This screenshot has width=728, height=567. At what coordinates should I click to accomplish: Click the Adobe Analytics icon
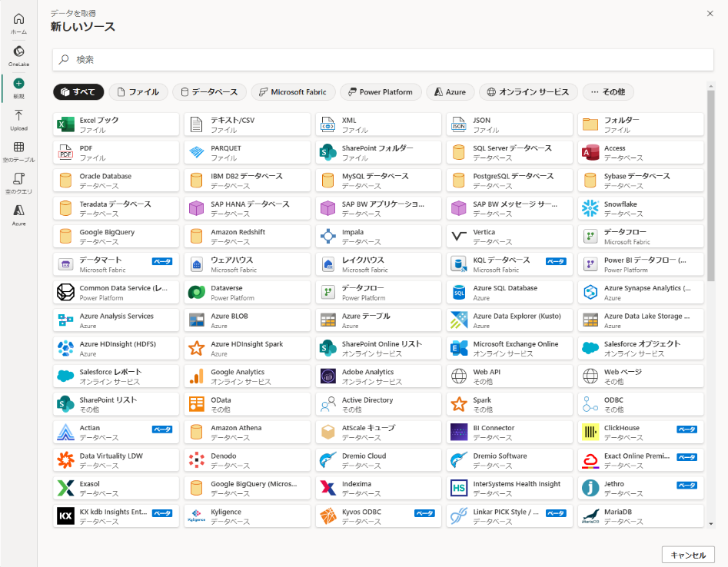click(327, 376)
